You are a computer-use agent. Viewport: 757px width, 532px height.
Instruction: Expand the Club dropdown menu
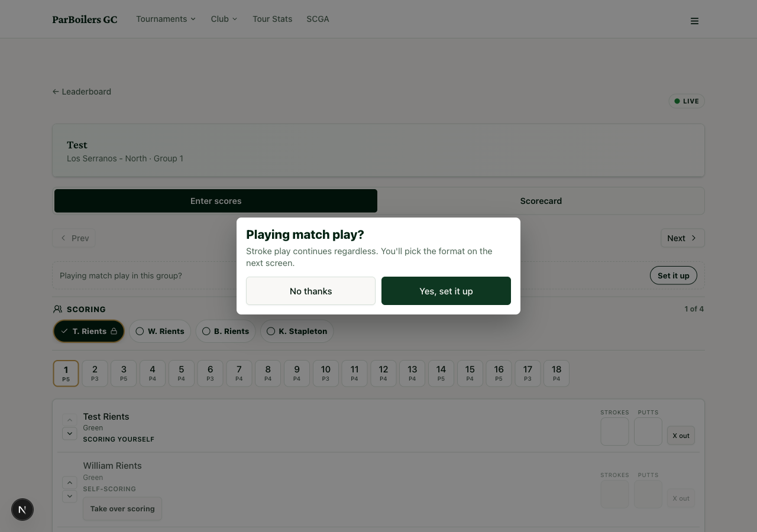click(224, 19)
